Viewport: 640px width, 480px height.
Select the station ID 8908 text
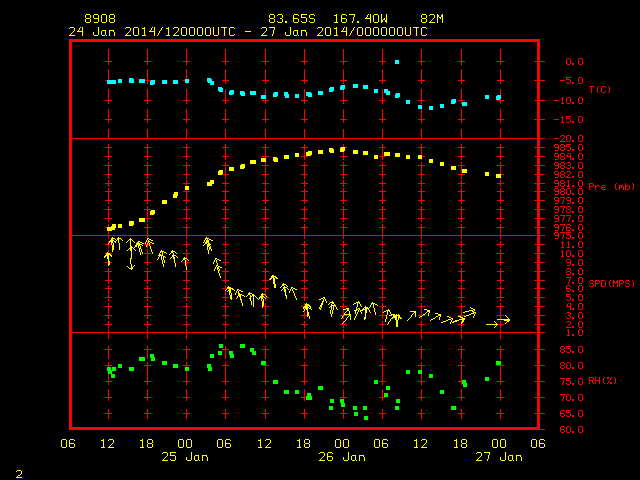click(x=100, y=19)
